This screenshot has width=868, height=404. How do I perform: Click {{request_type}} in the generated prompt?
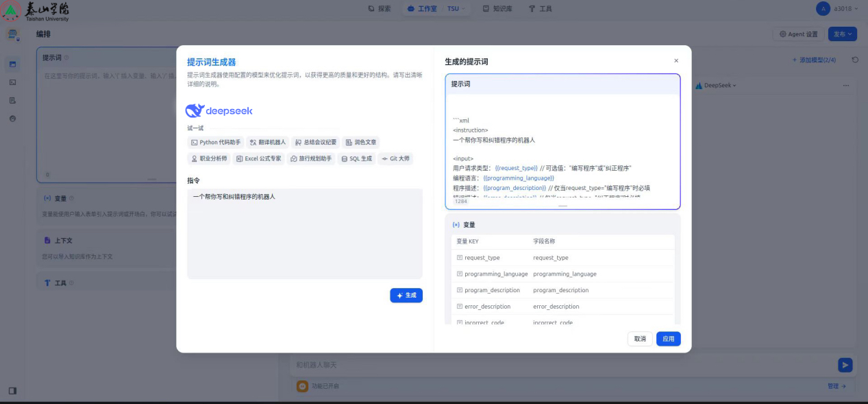click(x=517, y=168)
